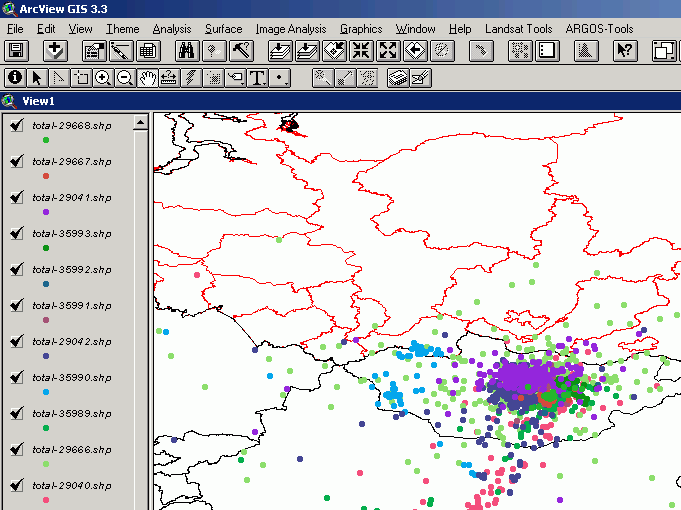Click the Add Theme button
Image resolution: width=681 pixels, height=510 pixels.
(56, 51)
